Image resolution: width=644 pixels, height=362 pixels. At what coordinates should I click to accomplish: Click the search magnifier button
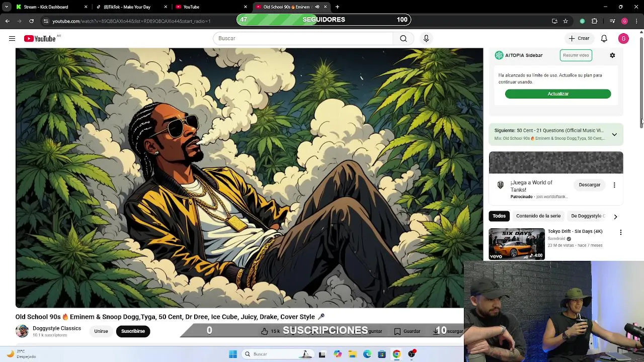pyautogui.click(x=404, y=38)
